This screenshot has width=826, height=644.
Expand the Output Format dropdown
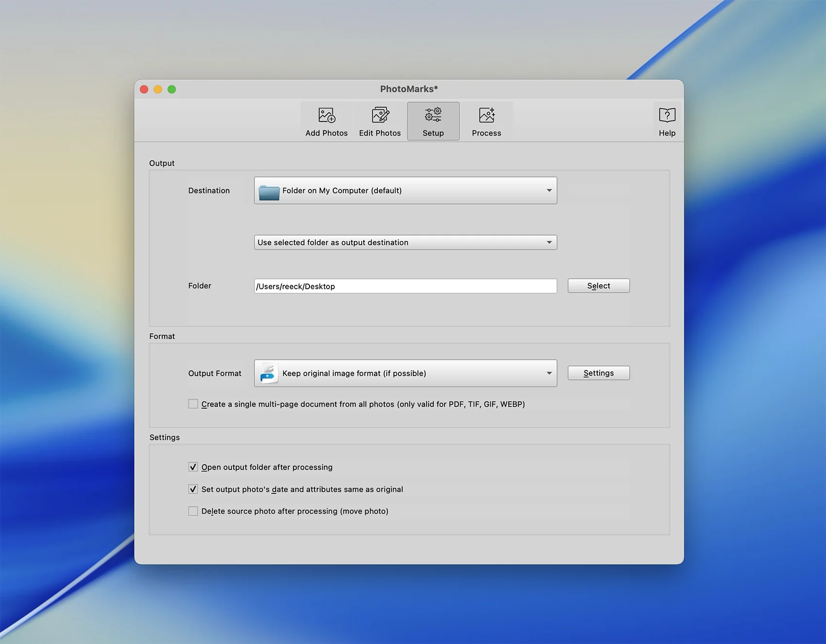pyautogui.click(x=549, y=373)
